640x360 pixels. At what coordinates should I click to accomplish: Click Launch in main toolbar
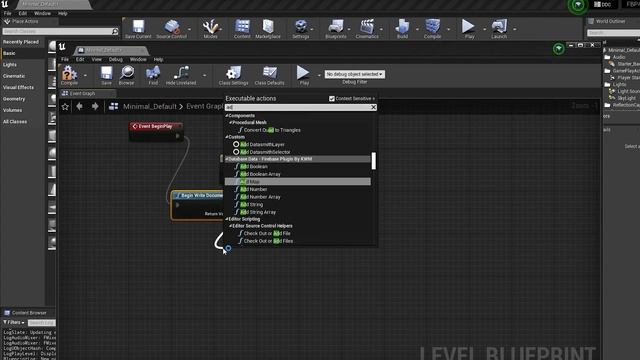click(499, 29)
